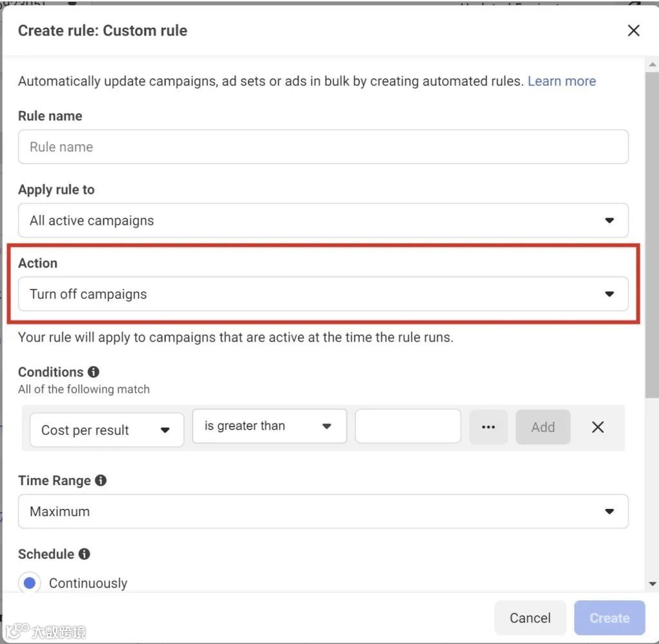The width and height of the screenshot is (659, 644).
Task: Expand the Time Range Maximum dropdown
Action: [323, 511]
